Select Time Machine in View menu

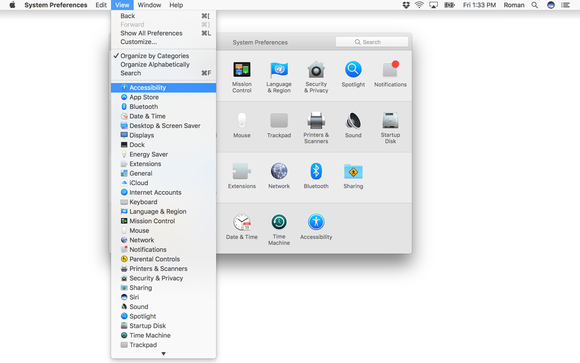163,336
